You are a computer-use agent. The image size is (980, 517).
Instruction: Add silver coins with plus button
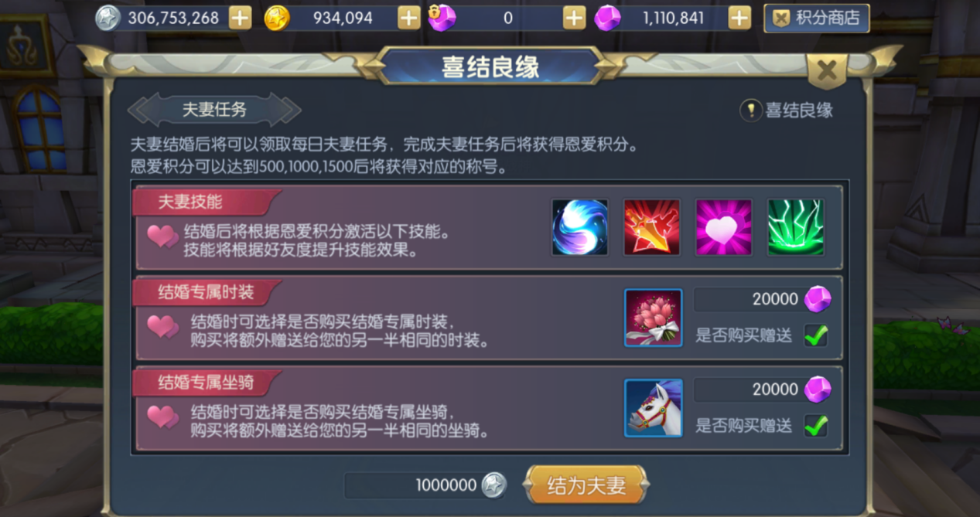241,18
